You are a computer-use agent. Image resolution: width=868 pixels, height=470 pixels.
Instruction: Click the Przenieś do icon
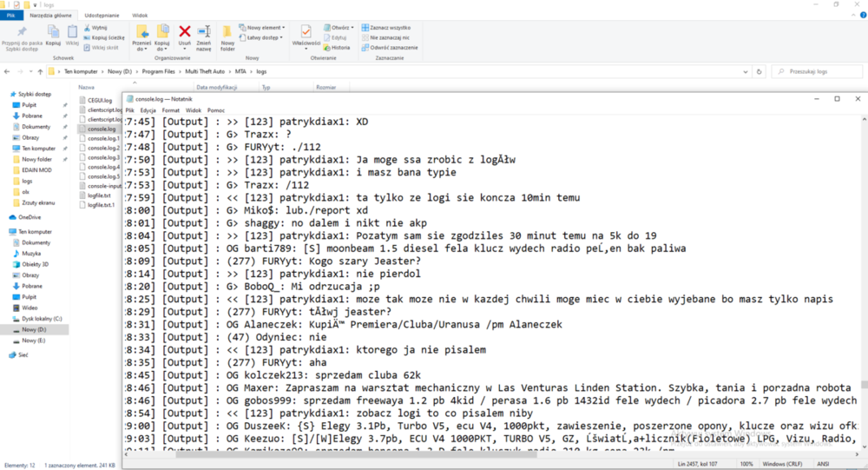(141, 31)
